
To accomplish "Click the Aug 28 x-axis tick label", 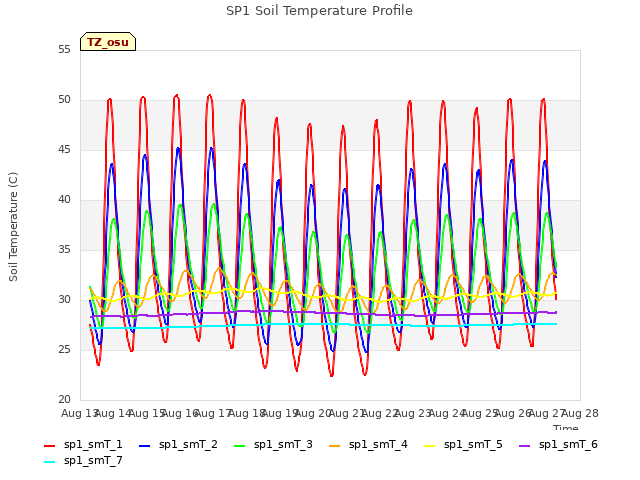I will click(580, 414).
